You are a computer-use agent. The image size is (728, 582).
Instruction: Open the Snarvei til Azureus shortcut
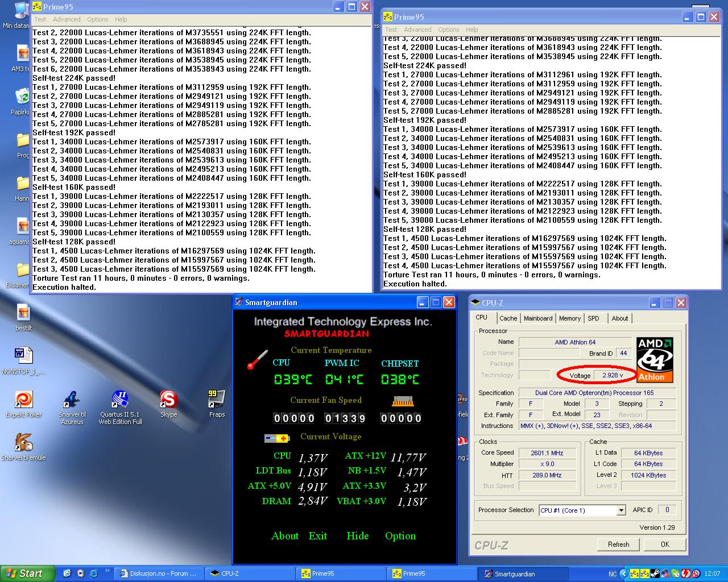point(72,407)
